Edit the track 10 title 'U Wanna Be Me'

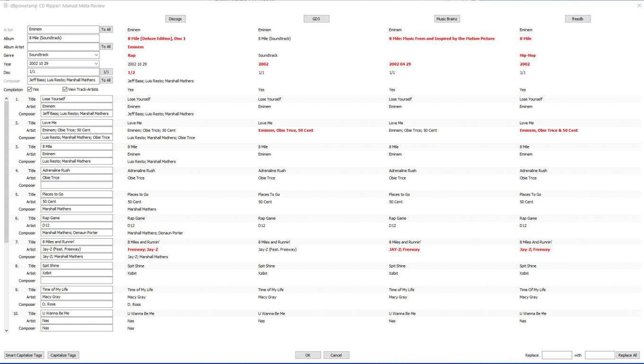[x=77, y=313]
